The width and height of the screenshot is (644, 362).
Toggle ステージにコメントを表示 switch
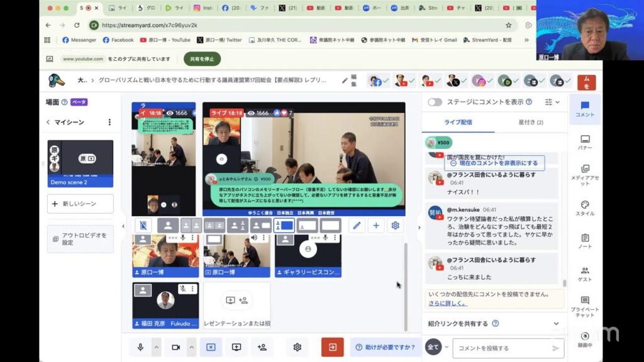[x=435, y=102]
